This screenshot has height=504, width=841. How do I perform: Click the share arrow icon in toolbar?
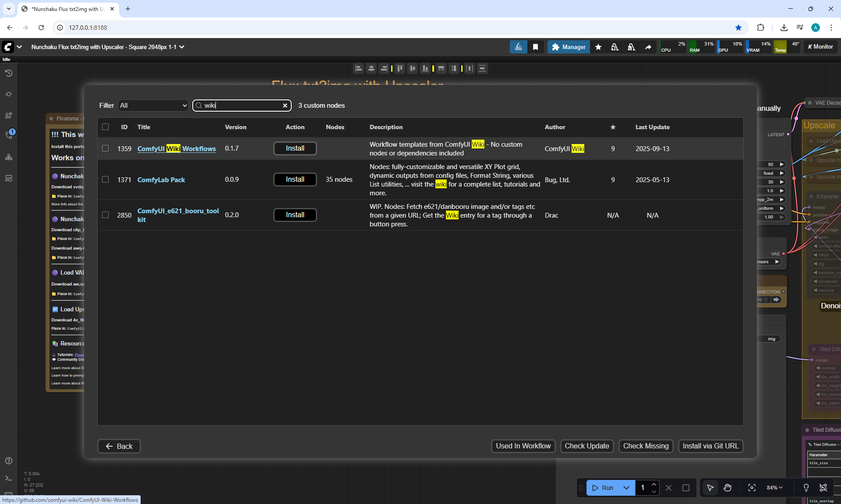(x=648, y=47)
